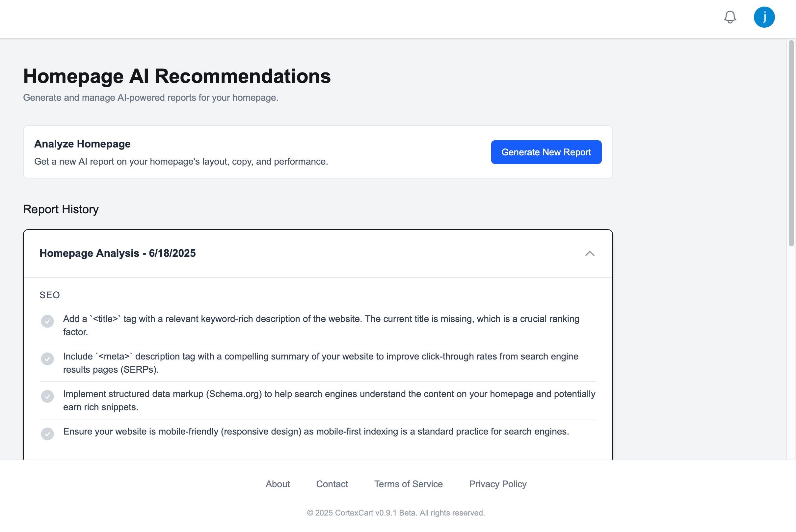Click the Analyze Homepage card title
Viewport: 796px width, 532px height.
click(82, 144)
